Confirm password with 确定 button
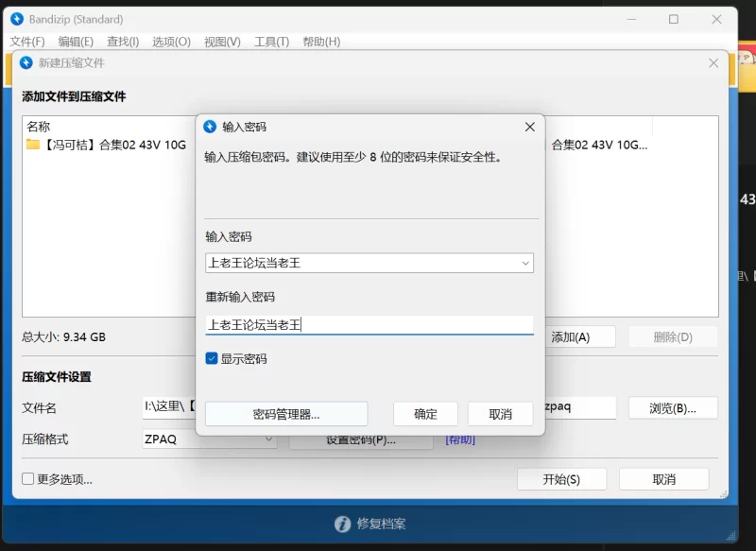Image resolution: width=756 pixels, height=551 pixels. (x=425, y=414)
